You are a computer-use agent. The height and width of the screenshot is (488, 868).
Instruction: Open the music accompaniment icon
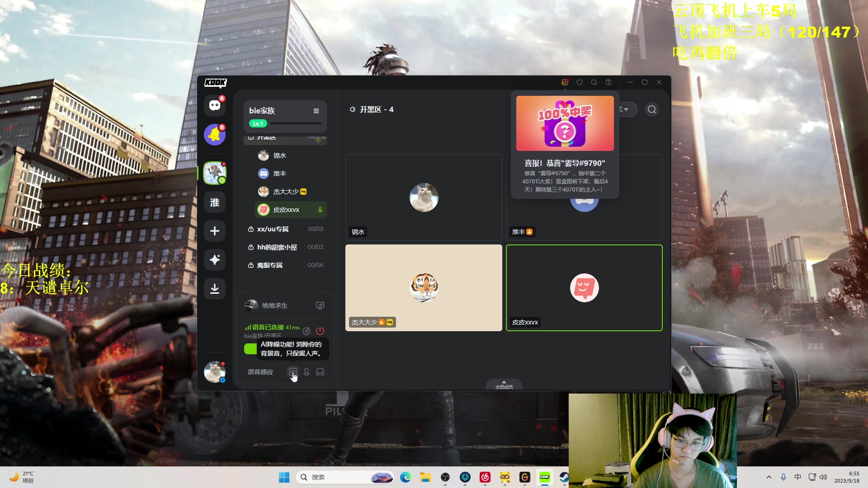tap(307, 331)
